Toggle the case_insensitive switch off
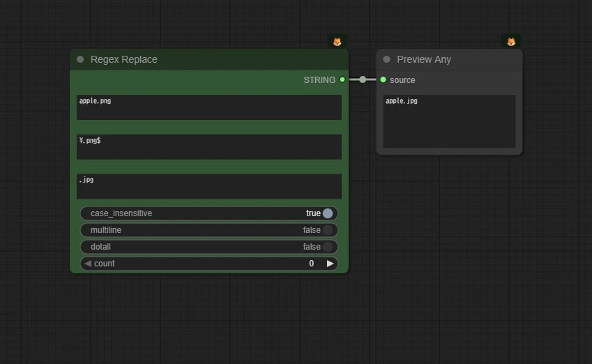Viewport: 592px width, 364px height. 328,213
